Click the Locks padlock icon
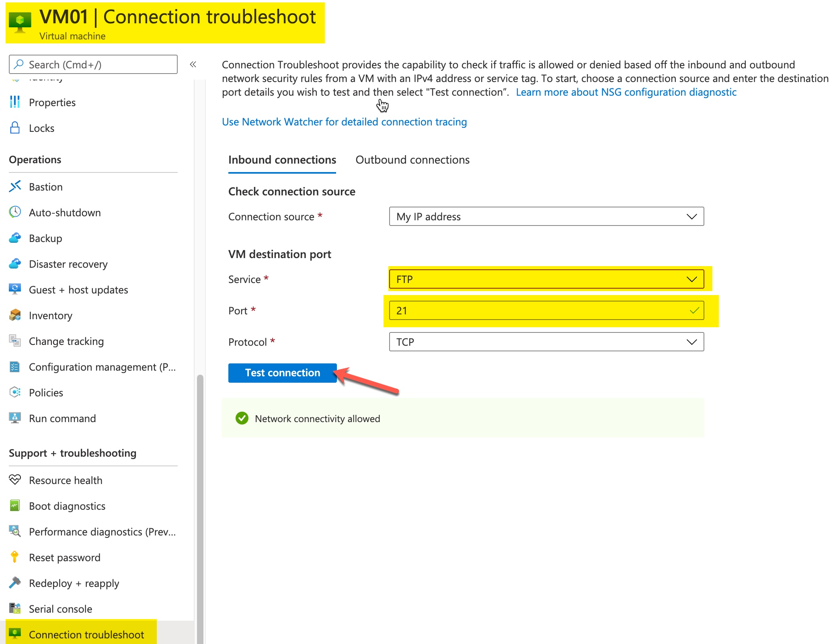This screenshot has width=837, height=644. [15, 128]
